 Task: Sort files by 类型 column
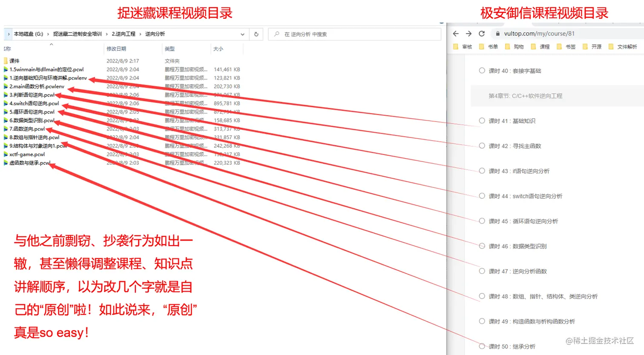[x=170, y=49]
